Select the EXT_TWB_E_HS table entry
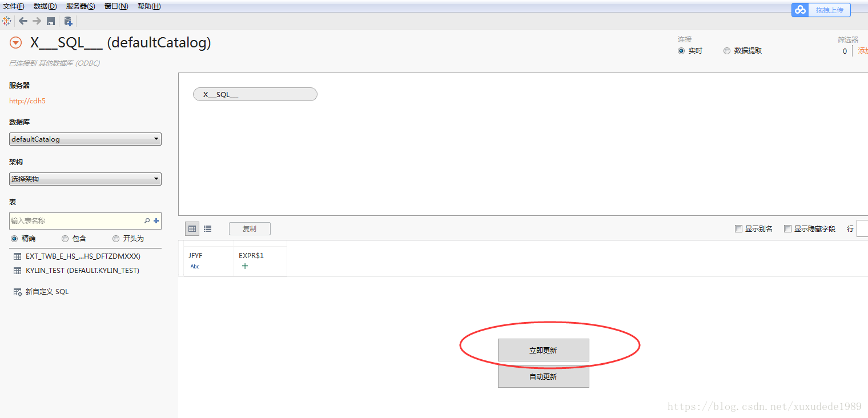Image resolution: width=868 pixels, height=418 pixels. click(83, 256)
